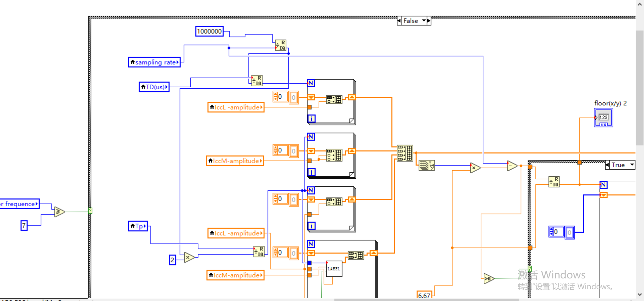Screen dimensions: 644x301
Task: Select the numeric constant 7
Action: [x=24, y=225]
